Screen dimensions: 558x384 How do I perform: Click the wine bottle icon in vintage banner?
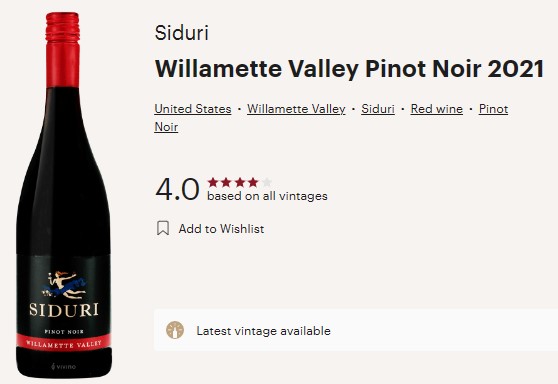coord(175,330)
